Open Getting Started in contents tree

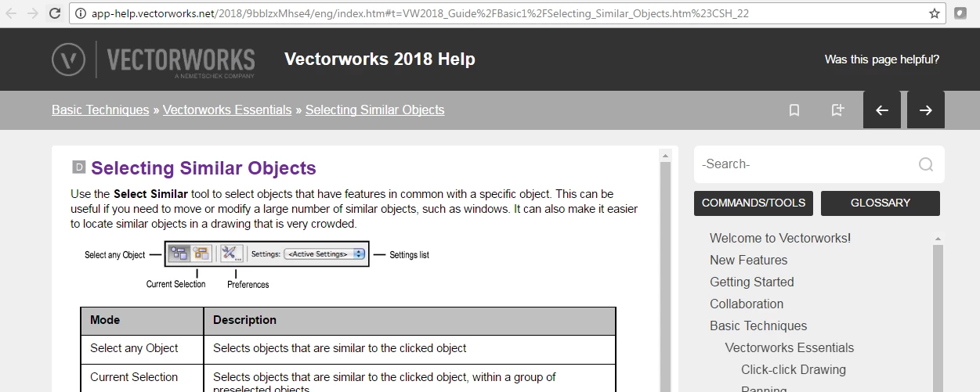pyautogui.click(x=752, y=282)
